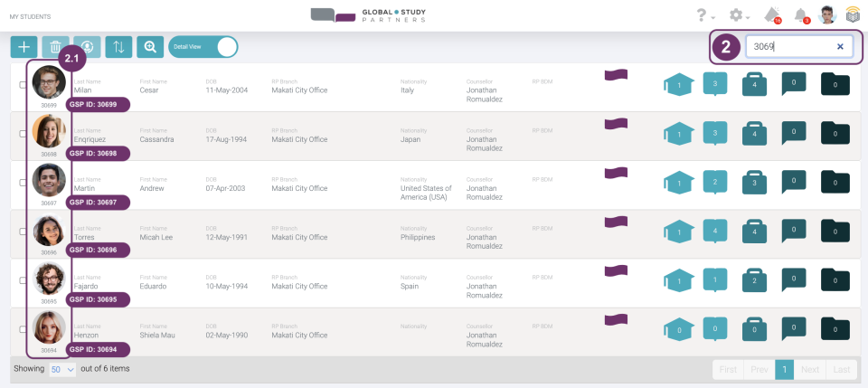Expand the settings gear dropdown

pos(740,15)
